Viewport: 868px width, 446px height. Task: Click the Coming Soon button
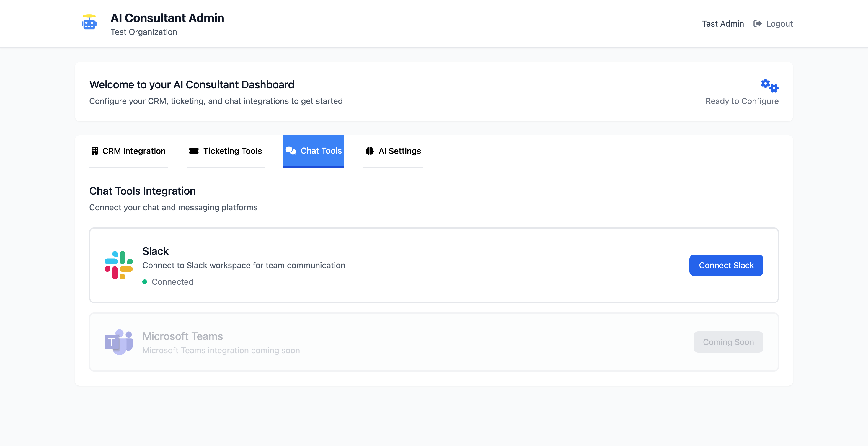728,342
